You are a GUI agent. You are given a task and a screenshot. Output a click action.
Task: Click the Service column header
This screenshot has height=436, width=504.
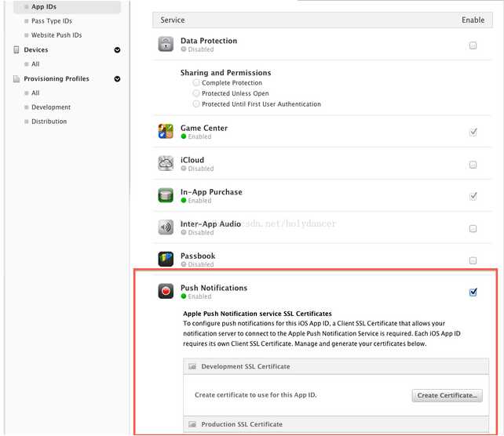coord(173,20)
